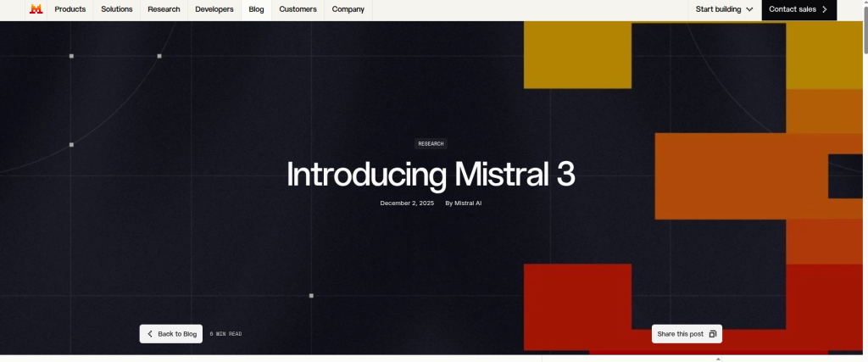Click the Share this post button
The height and width of the screenshot is (362, 868).
[x=687, y=334]
